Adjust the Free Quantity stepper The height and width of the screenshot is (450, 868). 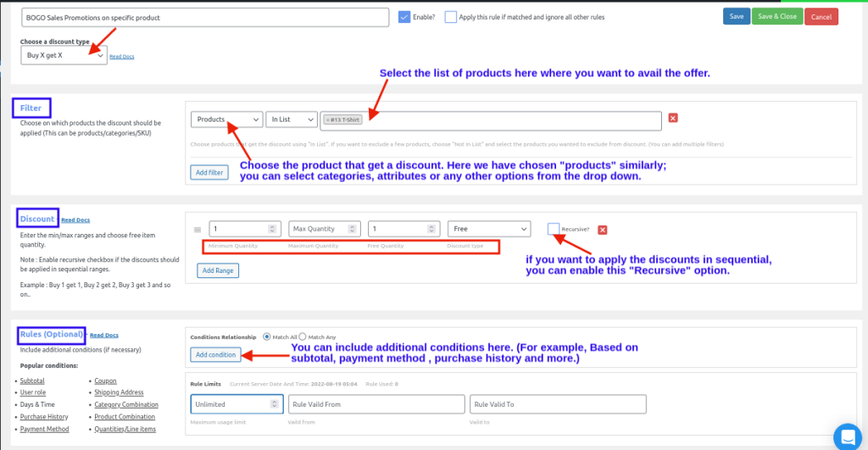(431, 229)
